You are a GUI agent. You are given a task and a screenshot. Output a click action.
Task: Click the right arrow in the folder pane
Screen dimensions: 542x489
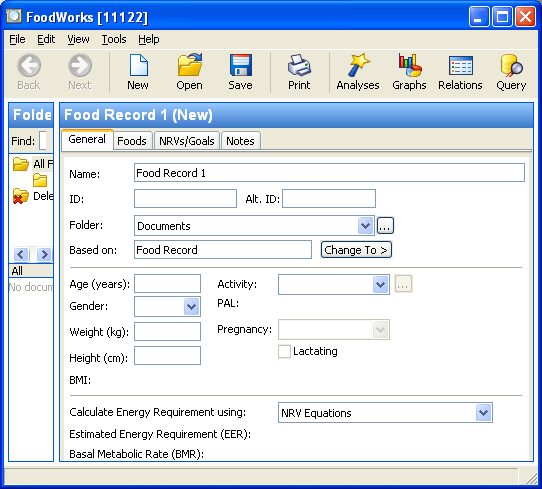click(44, 254)
